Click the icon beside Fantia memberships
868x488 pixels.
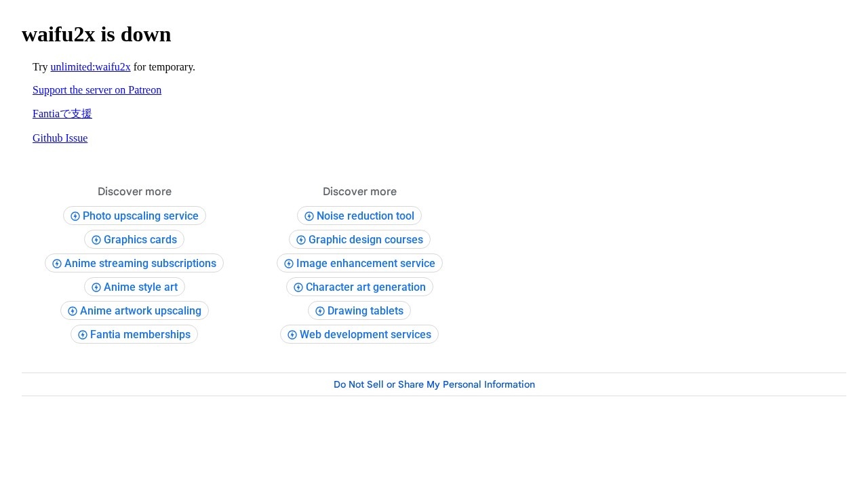coord(83,335)
